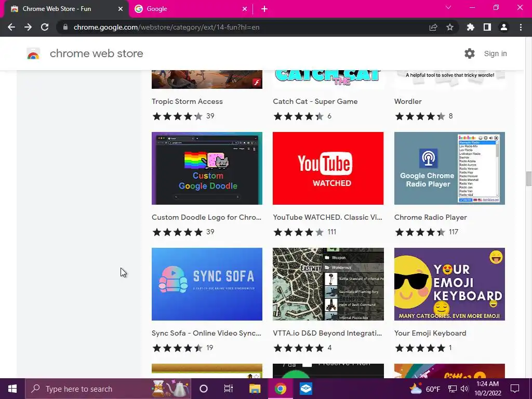Click the Chrome icon on the taskbar
Screen dimensions: 532x399
click(x=280, y=389)
